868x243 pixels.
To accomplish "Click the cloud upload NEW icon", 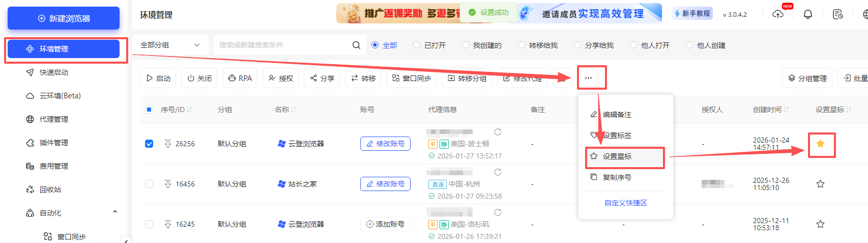I will point(778,14).
